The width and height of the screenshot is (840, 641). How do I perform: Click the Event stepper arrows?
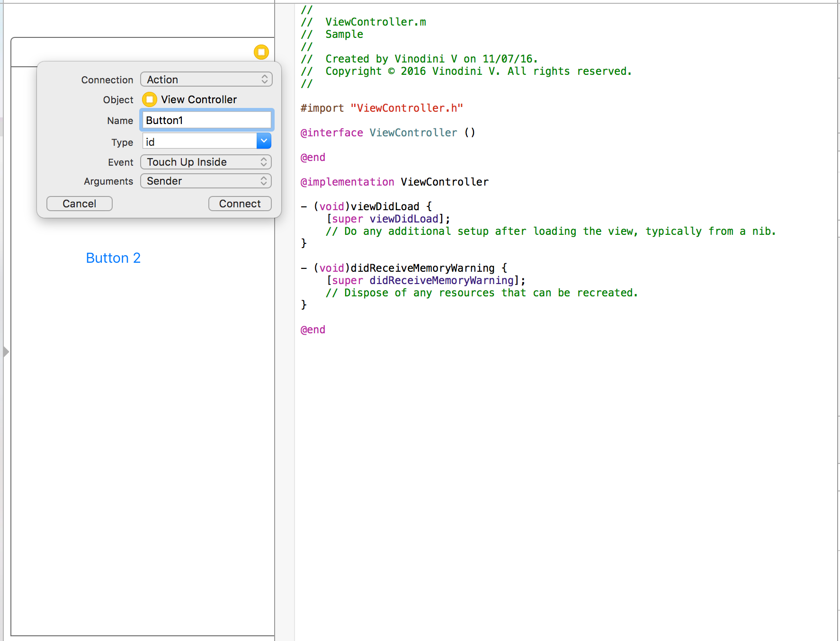tap(264, 162)
